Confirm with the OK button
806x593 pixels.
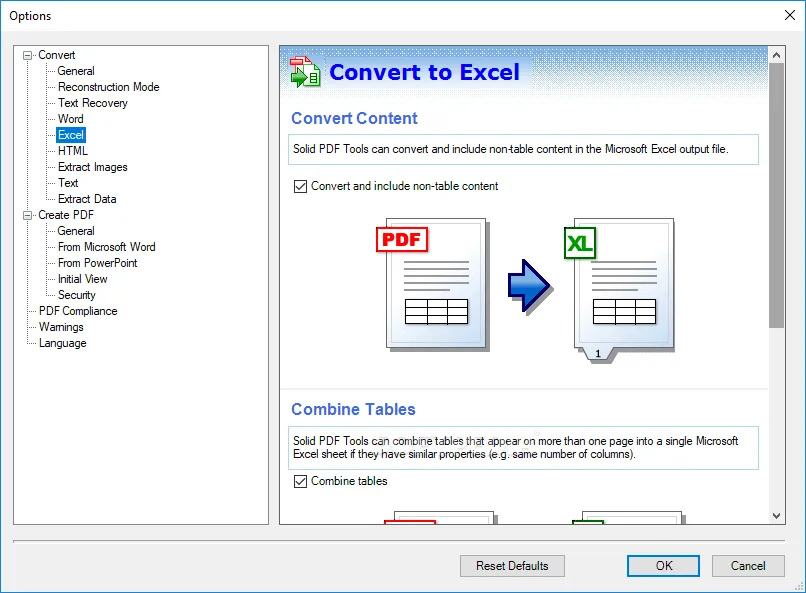click(663, 566)
